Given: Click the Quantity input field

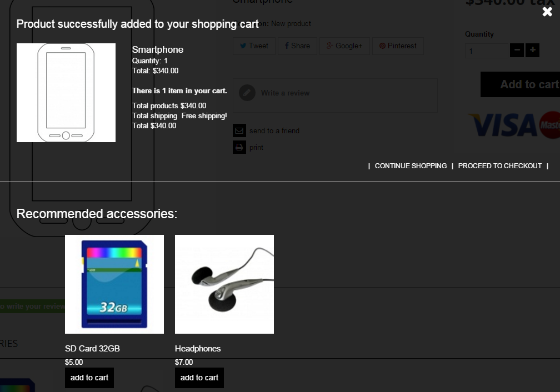Looking at the screenshot, I should [487, 51].
